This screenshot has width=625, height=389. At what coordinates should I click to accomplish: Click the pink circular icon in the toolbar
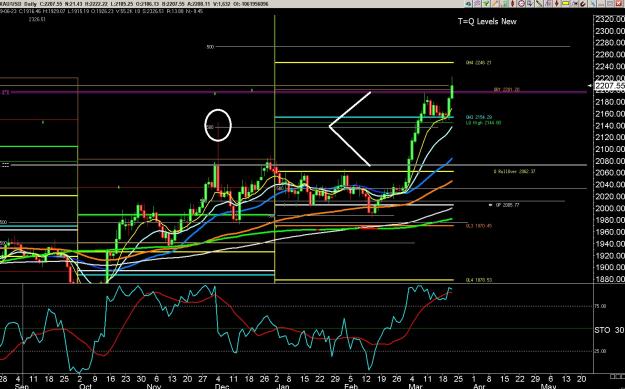521,4
